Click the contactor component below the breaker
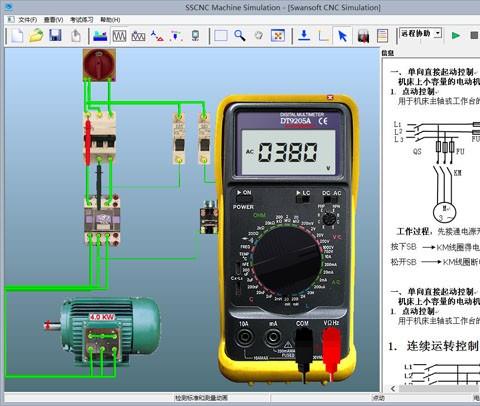Image resolution: width=480 pixels, height=406 pixels. (102, 220)
